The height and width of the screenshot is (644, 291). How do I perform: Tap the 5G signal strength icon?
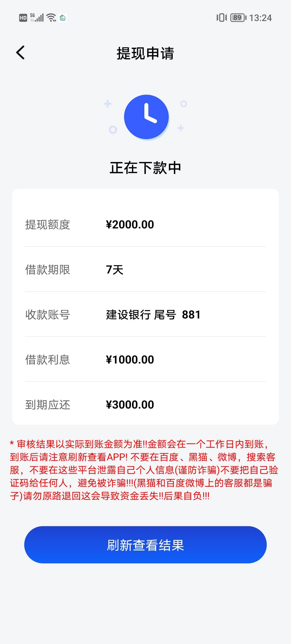coord(37,18)
